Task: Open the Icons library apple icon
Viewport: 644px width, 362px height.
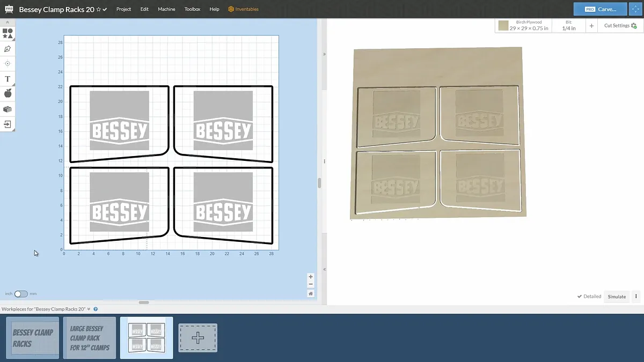Action: click(x=8, y=94)
